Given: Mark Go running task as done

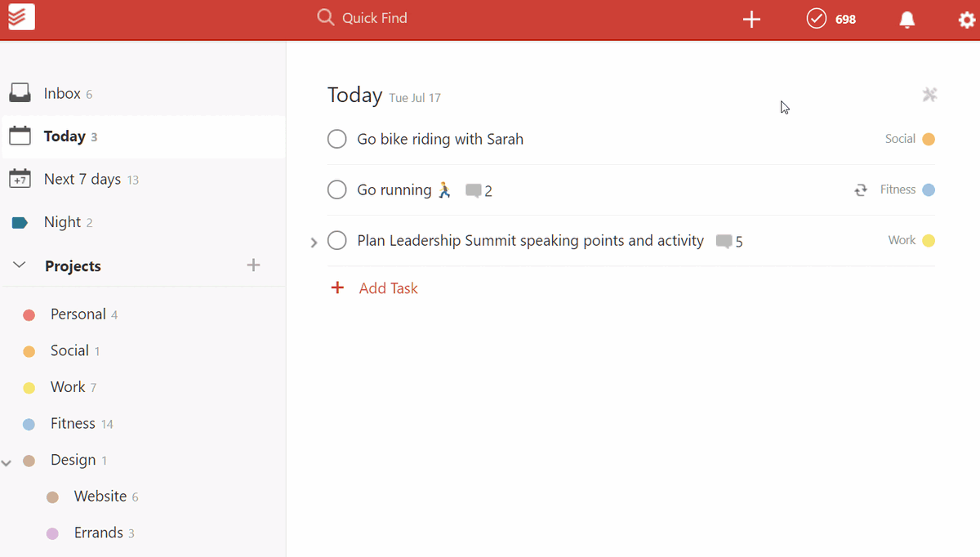Looking at the screenshot, I should pos(337,190).
